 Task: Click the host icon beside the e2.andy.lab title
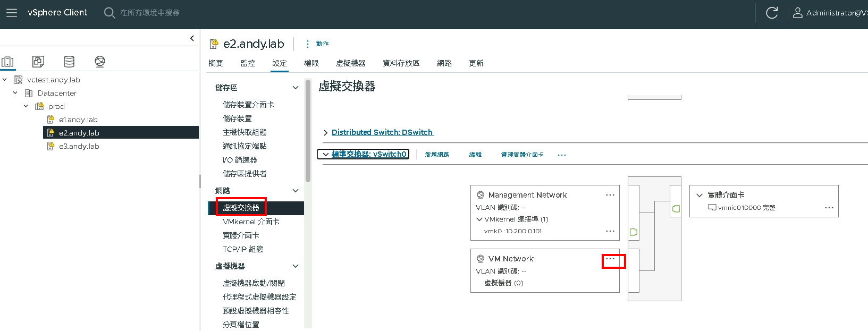(214, 44)
